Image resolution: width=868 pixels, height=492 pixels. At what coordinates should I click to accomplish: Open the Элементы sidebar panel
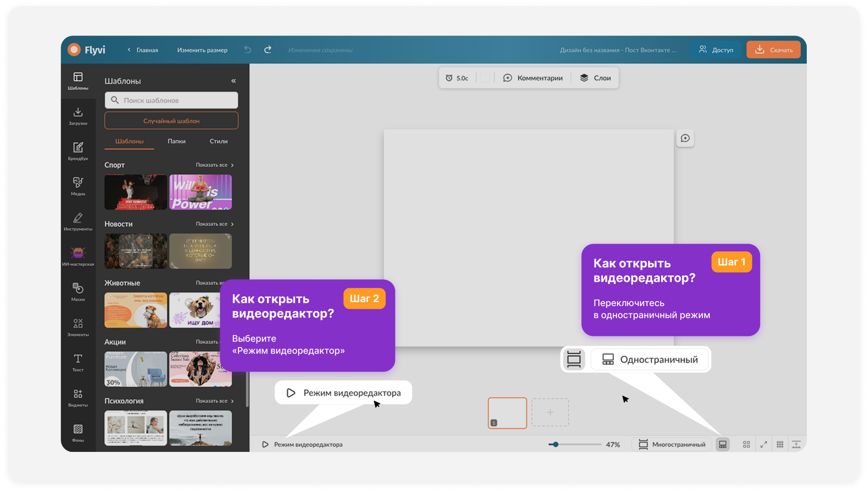tap(78, 326)
